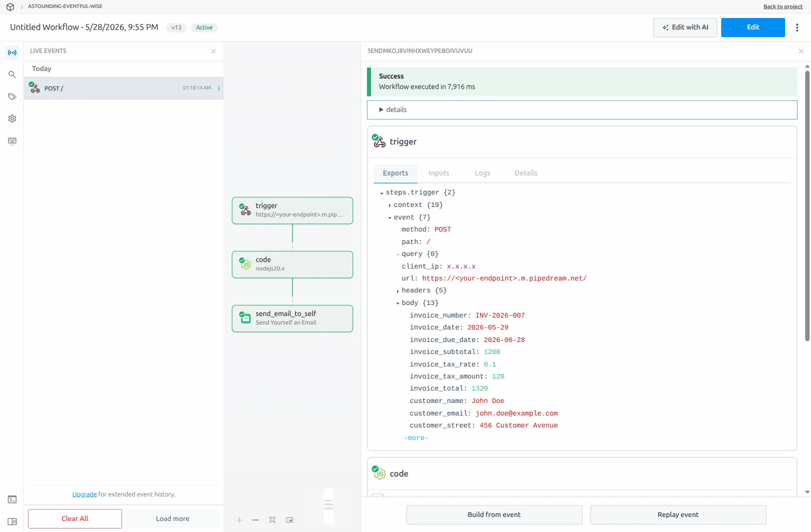811x532 pixels.
Task: Click the inspector vertical scrollbar thumb
Action: tap(807, 205)
